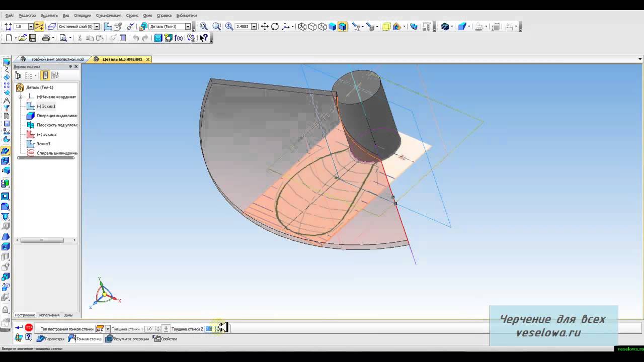Abort the command with STOP button
The width and height of the screenshot is (644, 362).
29,328
